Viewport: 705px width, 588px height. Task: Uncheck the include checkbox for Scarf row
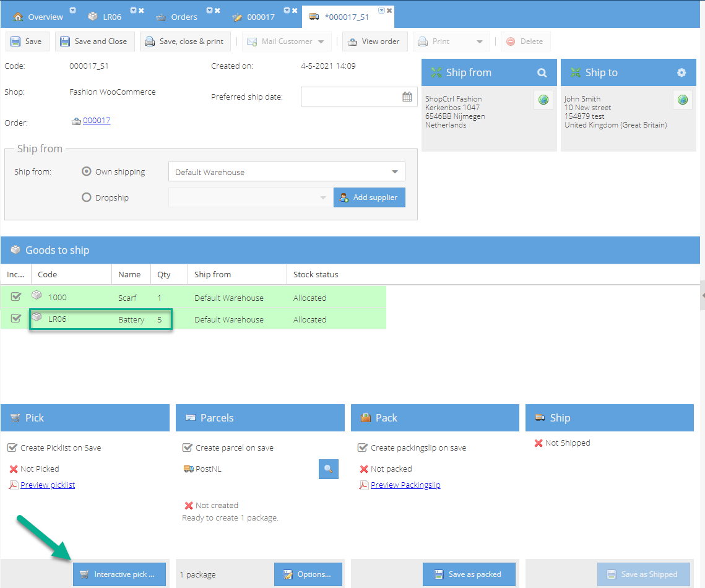16,297
